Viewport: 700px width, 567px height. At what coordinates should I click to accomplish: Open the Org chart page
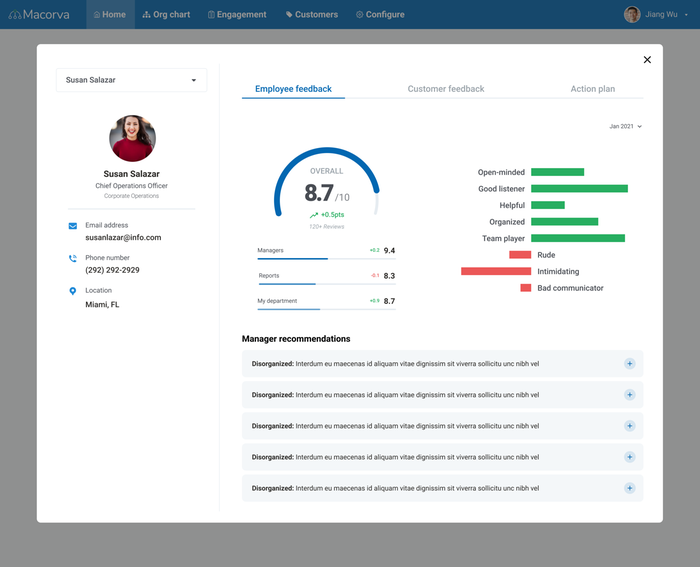tap(166, 15)
